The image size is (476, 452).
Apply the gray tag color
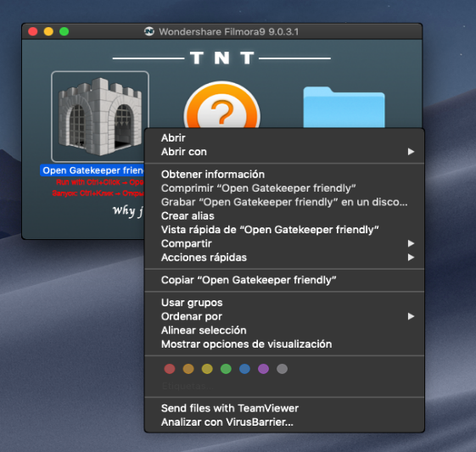282,369
